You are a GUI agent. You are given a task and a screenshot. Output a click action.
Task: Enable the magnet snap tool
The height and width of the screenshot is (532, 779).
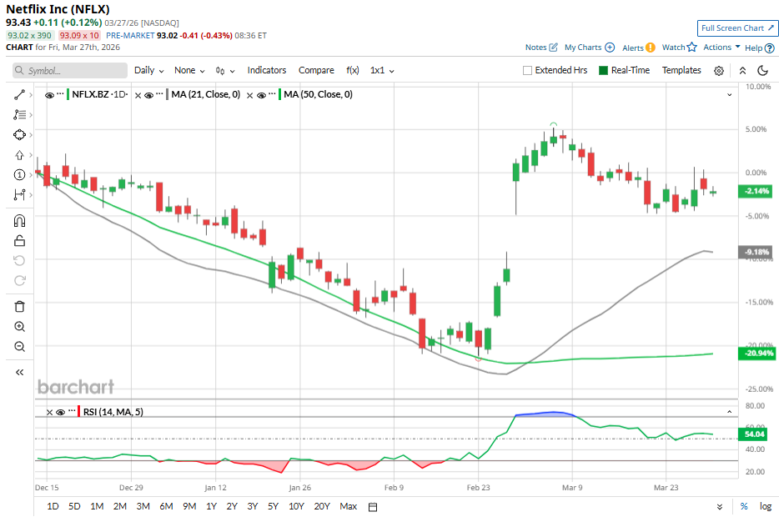click(x=19, y=221)
